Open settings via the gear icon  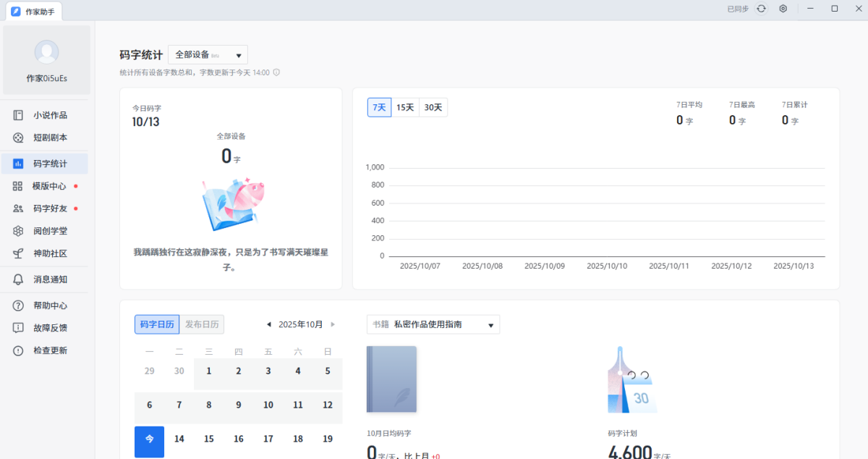(783, 9)
